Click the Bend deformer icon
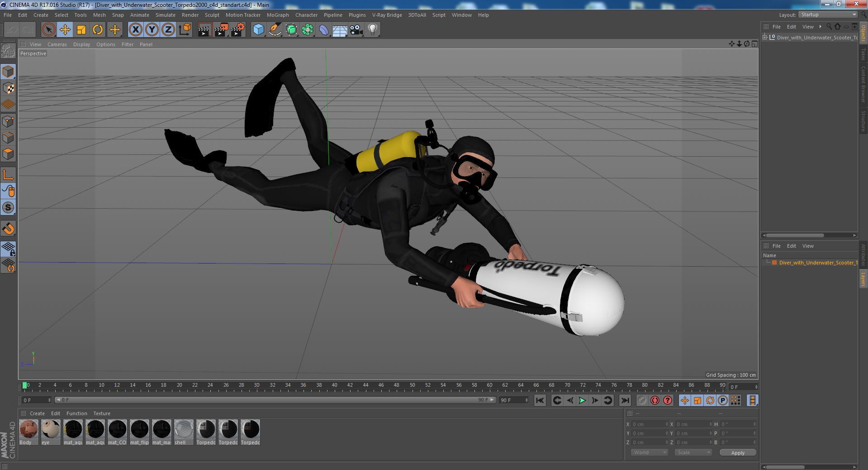Image resolution: width=868 pixels, height=470 pixels. pyautogui.click(x=324, y=30)
